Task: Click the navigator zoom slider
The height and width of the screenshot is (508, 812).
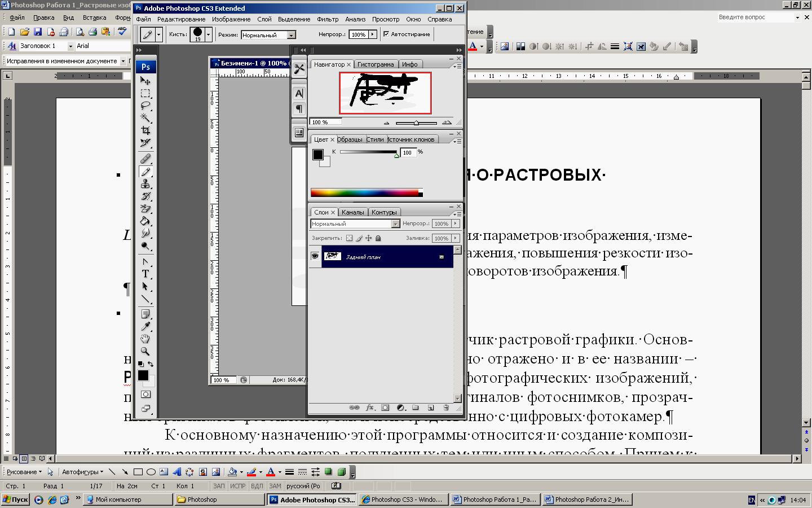Action: coord(417,122)
